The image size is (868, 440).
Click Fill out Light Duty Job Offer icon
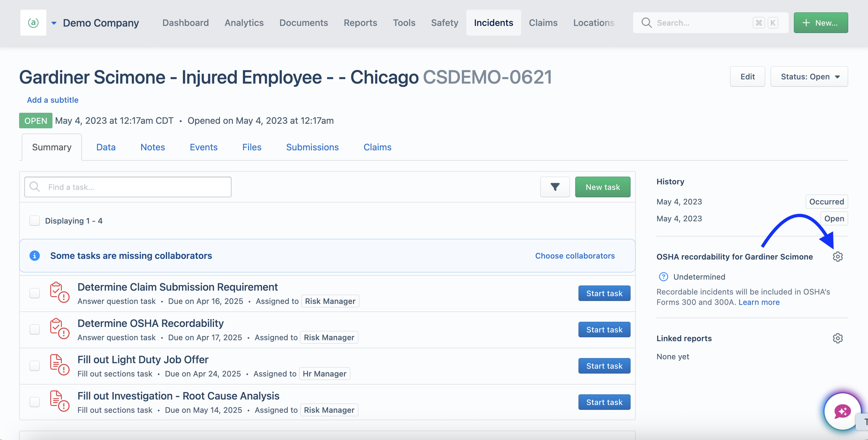(59, 365)
